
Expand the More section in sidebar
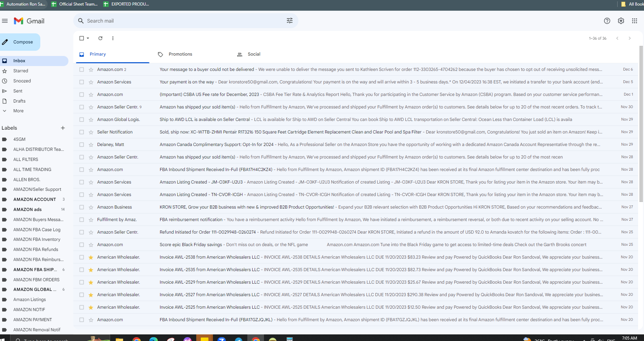click(18, 111)
